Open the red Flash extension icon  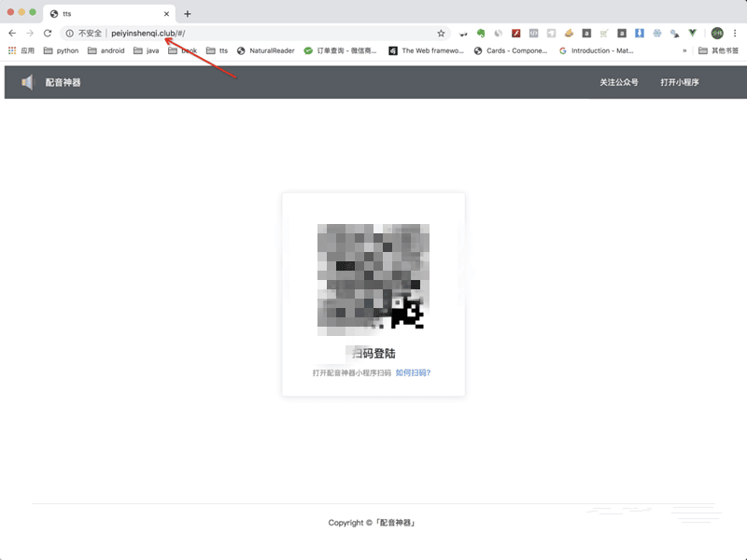(x=516, y=34)
